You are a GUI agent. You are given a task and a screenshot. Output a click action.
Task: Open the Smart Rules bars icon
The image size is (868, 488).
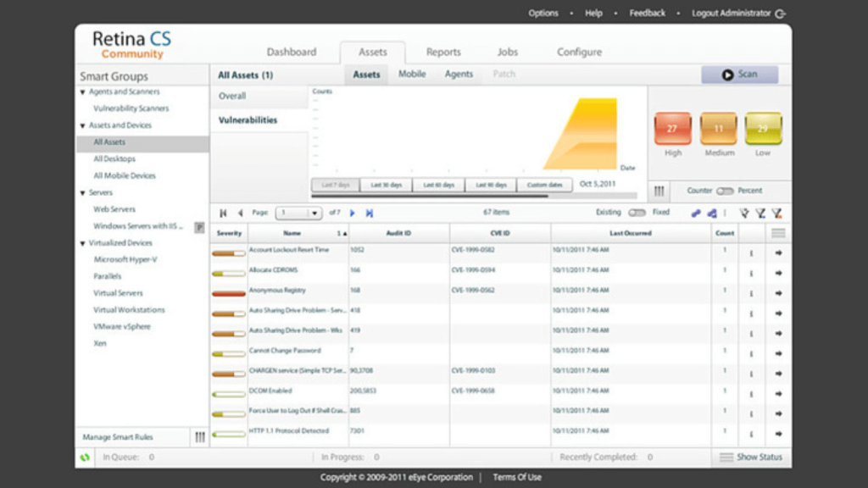[x=200, y=437]
